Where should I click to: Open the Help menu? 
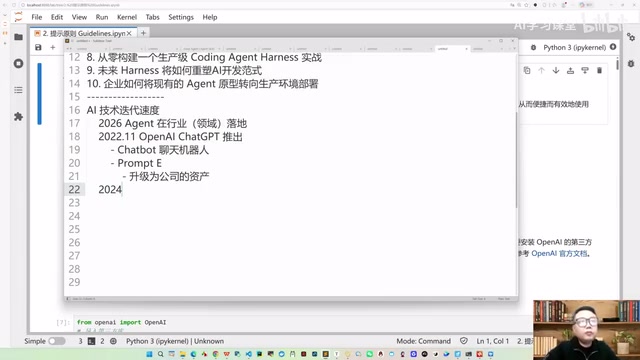[210, 17]
